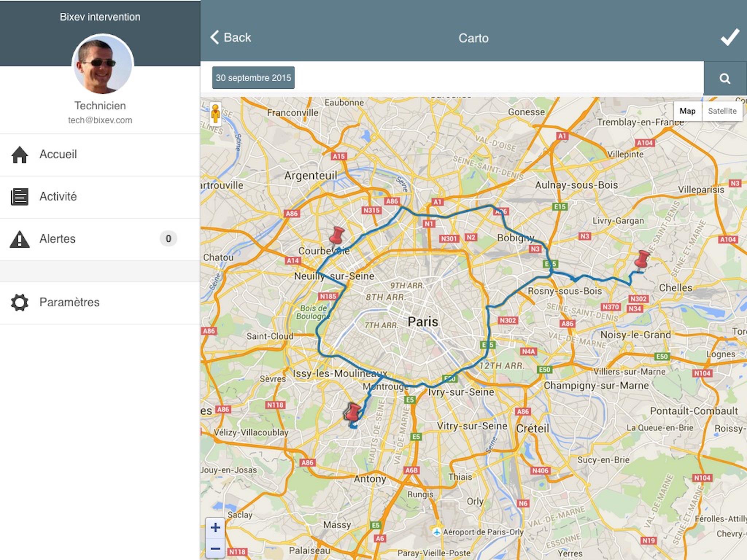
Task: Click the Champigny-sur-Marne map label
Action: [x=596, y=386]
